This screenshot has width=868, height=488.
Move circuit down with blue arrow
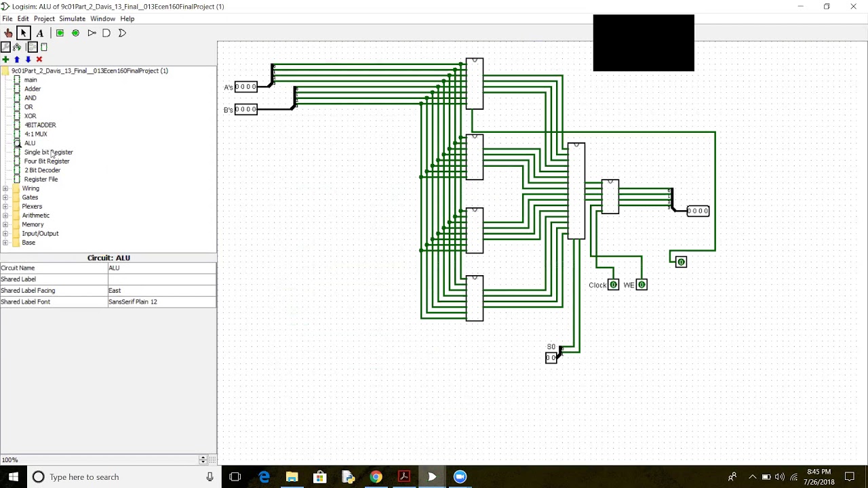[28, 60]
